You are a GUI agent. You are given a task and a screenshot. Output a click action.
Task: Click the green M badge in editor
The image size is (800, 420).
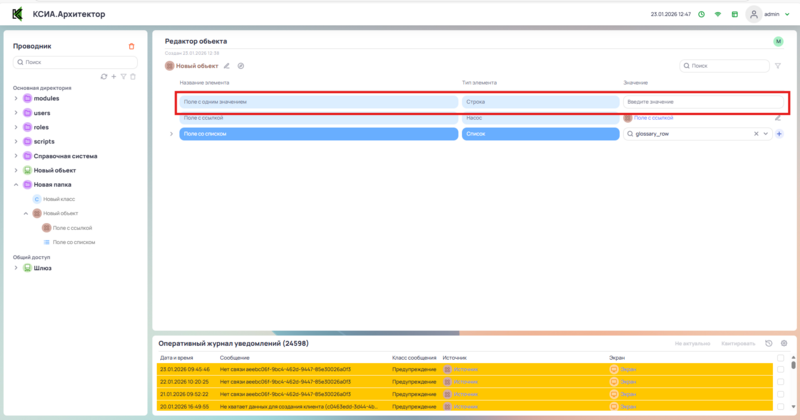point(778,41)
